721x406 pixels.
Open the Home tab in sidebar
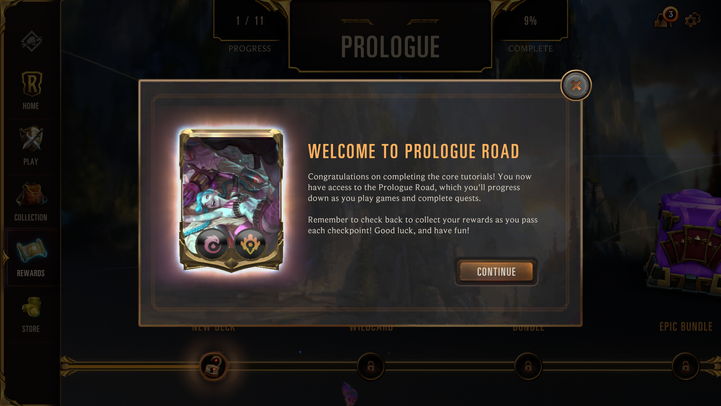(31, 90)
